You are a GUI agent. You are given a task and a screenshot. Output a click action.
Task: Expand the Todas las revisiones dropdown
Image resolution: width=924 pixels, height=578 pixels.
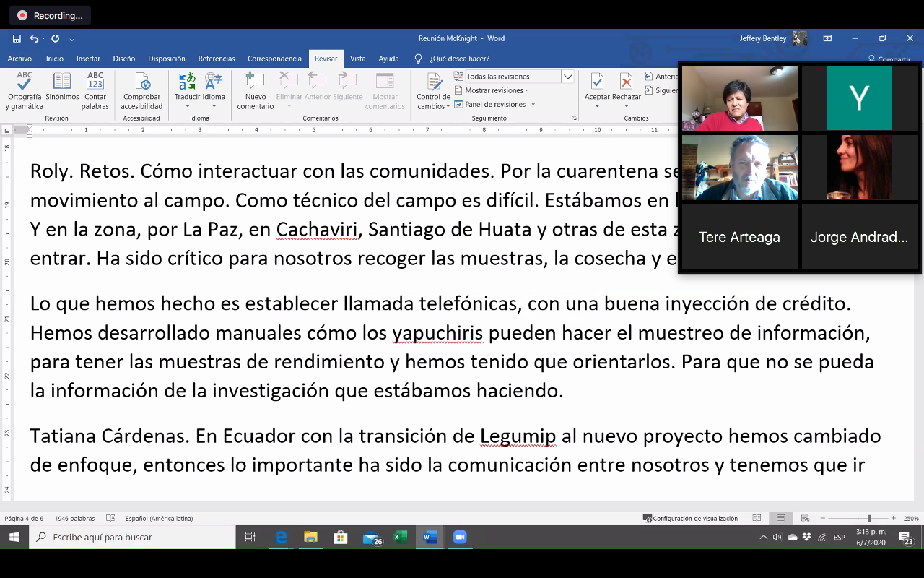[567, 77]
